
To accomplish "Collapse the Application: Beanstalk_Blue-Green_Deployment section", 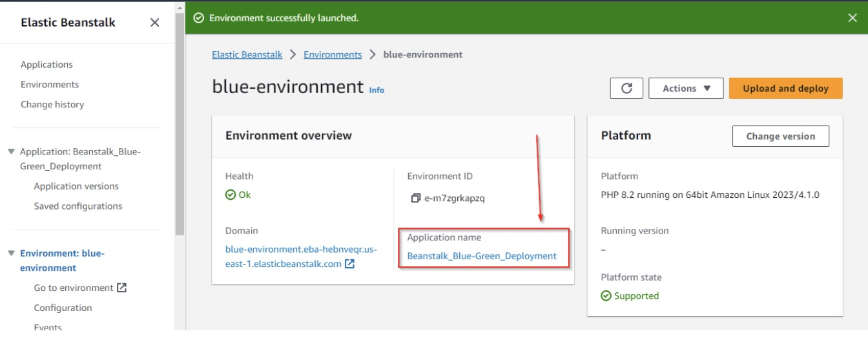I will 11,151.
